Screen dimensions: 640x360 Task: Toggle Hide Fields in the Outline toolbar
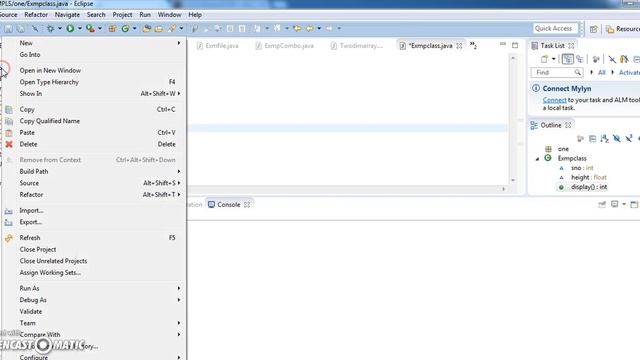tap(617, 139)
